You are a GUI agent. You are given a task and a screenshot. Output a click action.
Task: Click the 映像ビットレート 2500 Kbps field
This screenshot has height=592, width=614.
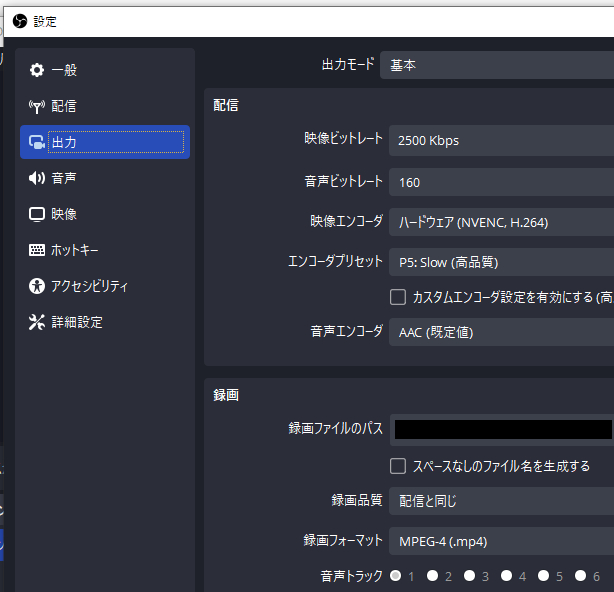500,140
